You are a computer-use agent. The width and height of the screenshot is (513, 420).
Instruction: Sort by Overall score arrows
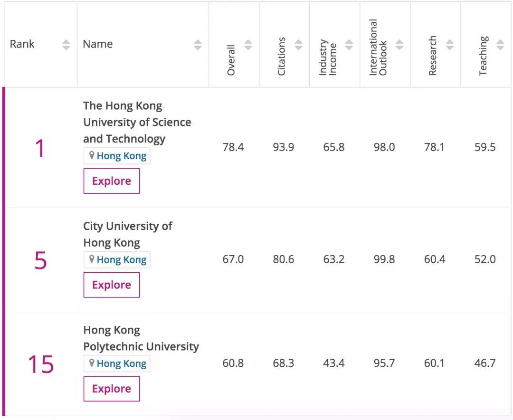248,45
